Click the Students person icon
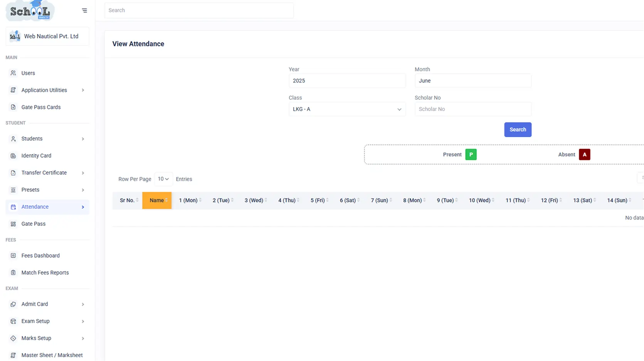The width and height of the screenshot is (644, 361). pos(13,139)
